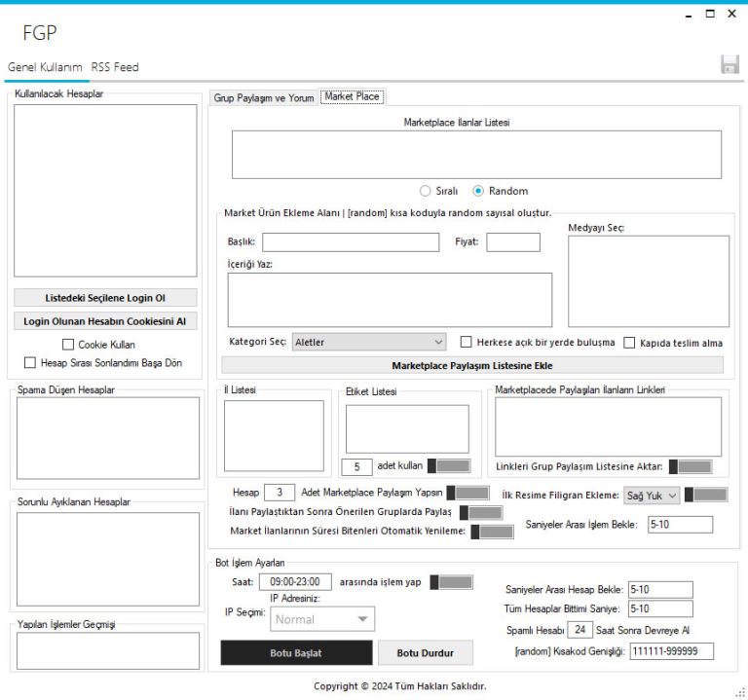The width and height of the screenshot is (748, 700).
Task: Expand the IP Seçimi Normal dropdown
Action: 322,618
